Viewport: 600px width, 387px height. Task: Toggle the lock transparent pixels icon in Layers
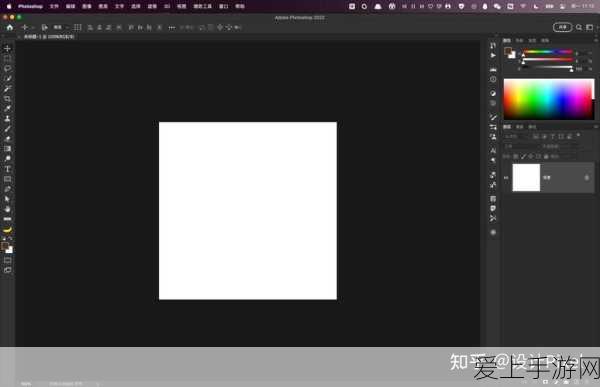pyautogui.click(x=516, y=156)
